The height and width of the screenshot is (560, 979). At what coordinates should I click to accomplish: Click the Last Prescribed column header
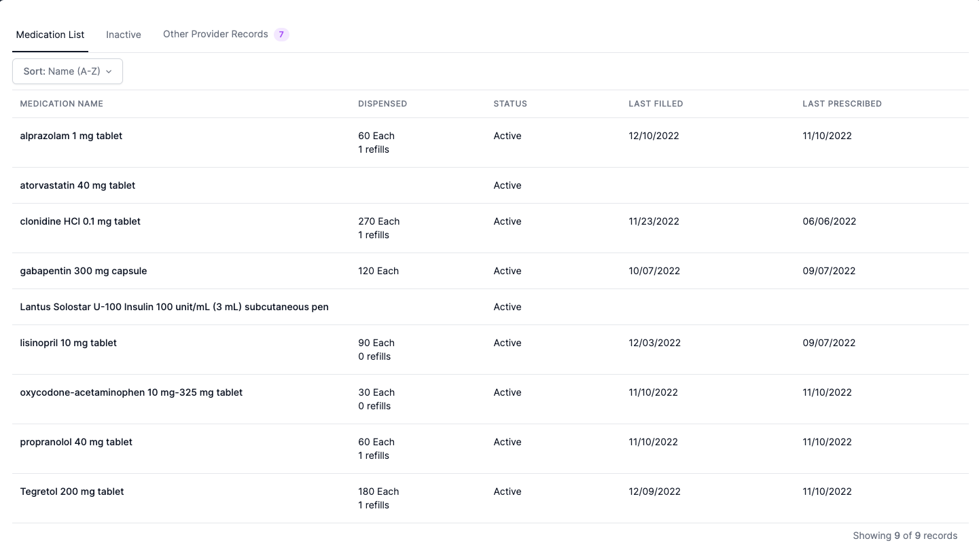(x=842, y=104)
